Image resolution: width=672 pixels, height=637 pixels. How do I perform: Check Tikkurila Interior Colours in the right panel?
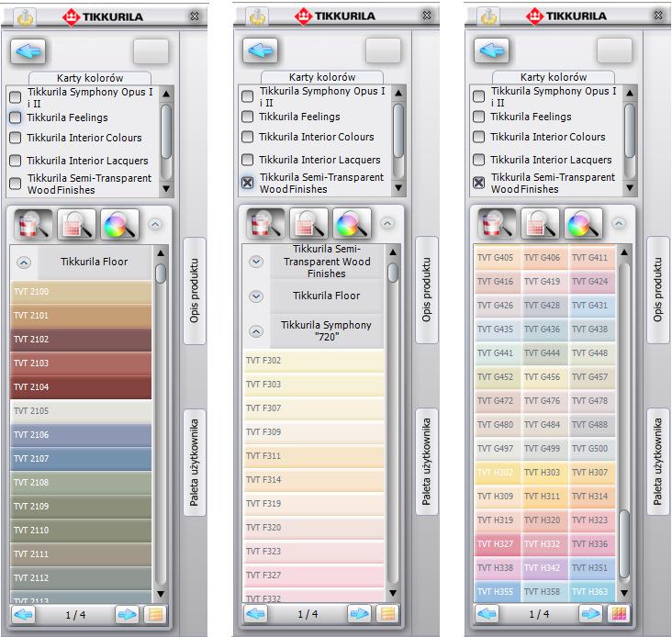point(479,137)
